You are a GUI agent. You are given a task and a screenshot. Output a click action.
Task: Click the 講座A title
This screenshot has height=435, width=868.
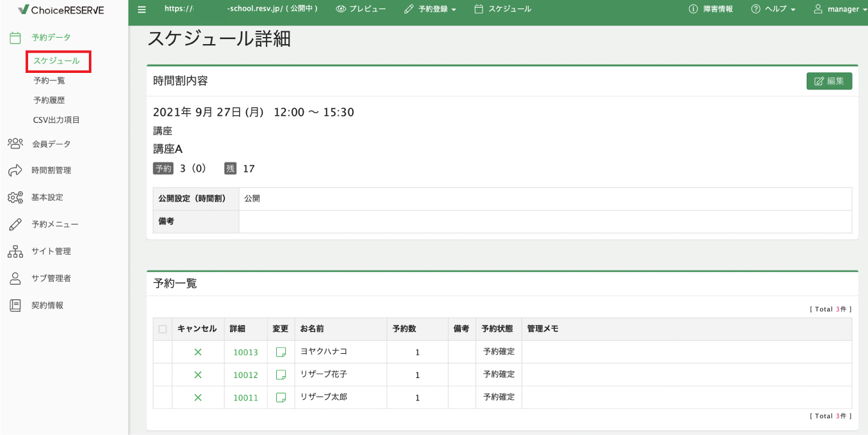click(168, 149)
